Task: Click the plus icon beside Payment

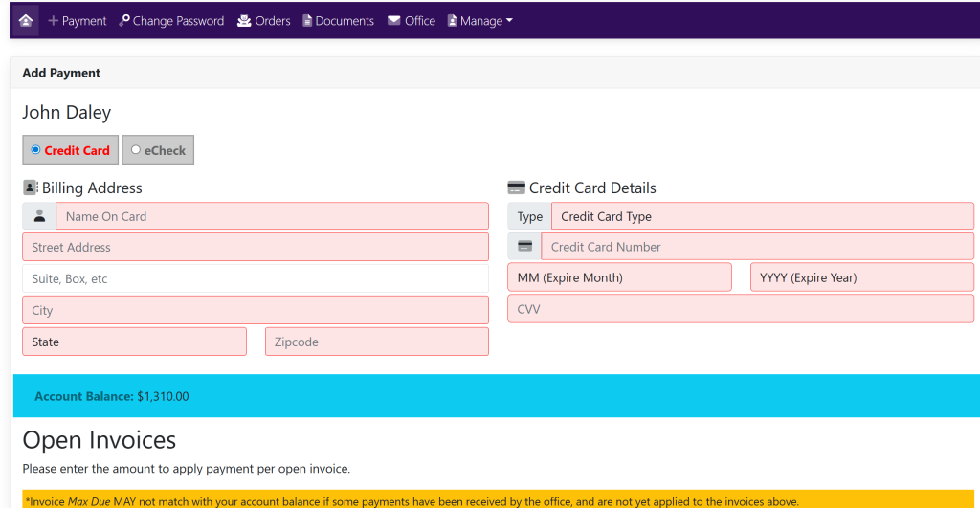Action: coord(54,21)
